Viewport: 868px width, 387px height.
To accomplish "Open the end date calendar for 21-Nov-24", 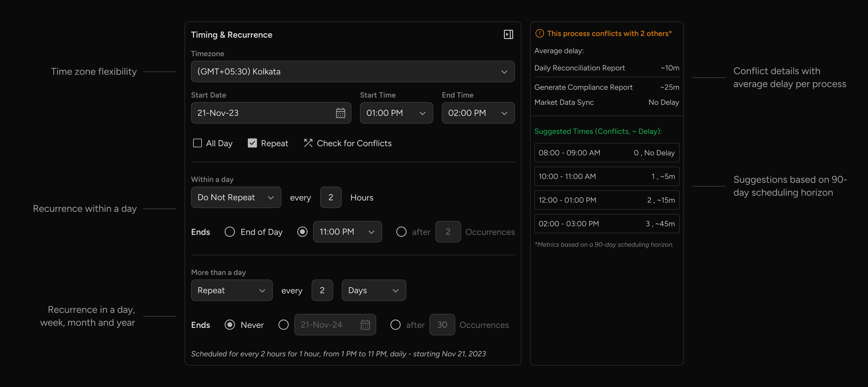I will pyautogui.click(x=365, y=324).
